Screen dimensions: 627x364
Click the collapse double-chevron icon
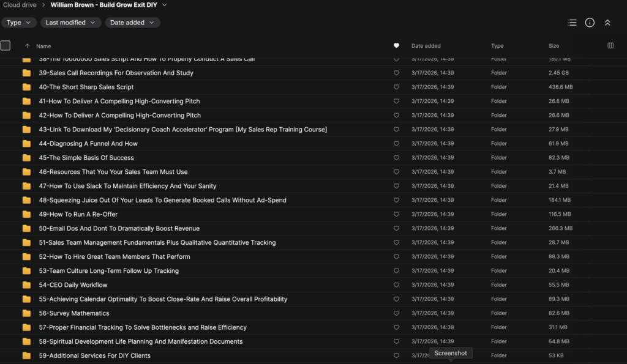pyautogui.click(x=607, y=23)
